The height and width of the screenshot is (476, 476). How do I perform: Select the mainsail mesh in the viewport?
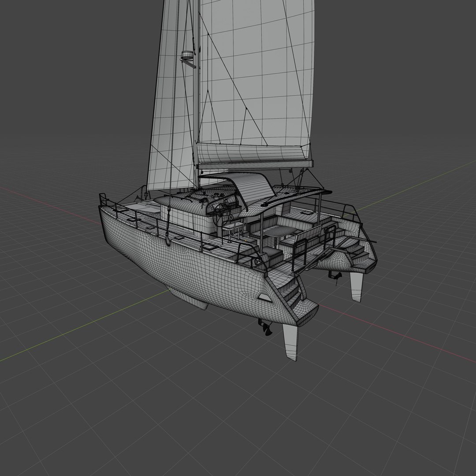(x=257, y=73)
